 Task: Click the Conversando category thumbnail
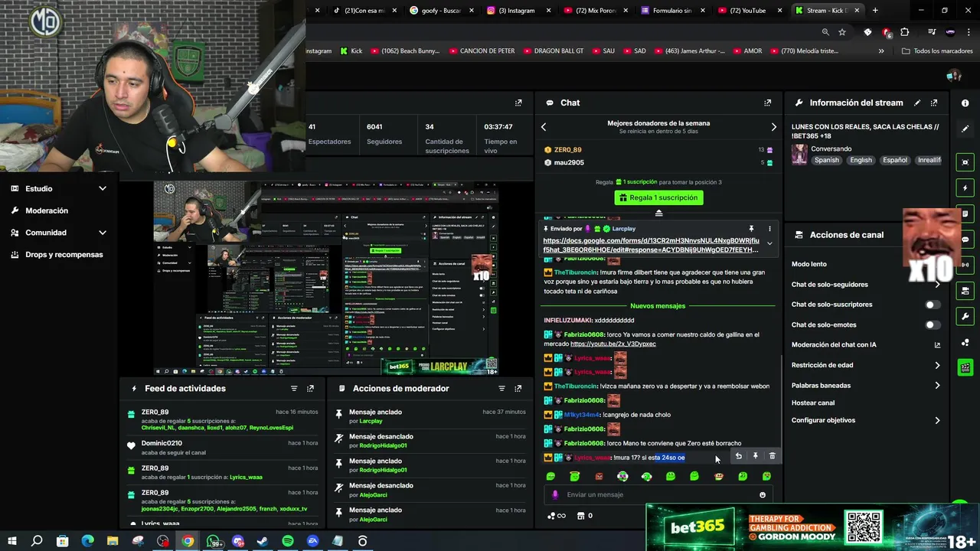[799, 155]
